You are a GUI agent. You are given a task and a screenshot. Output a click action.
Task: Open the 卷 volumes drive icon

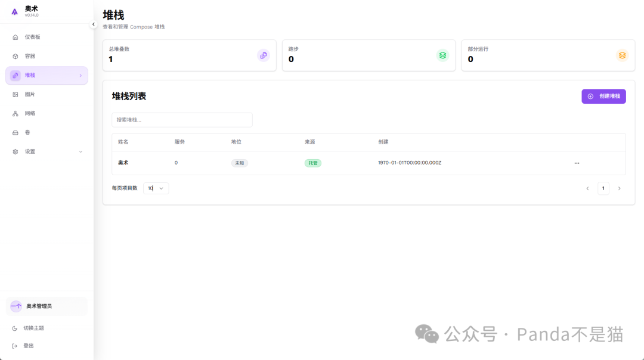15,132
